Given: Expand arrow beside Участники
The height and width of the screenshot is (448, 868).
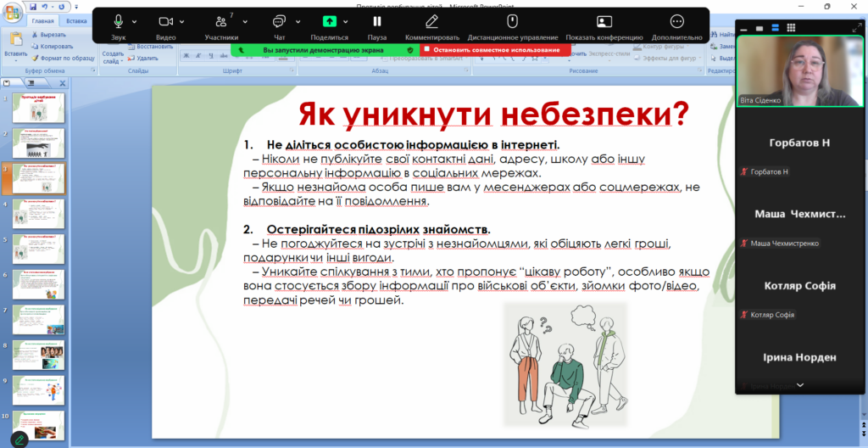Looking at the screenshot, I should click(245, 22).
